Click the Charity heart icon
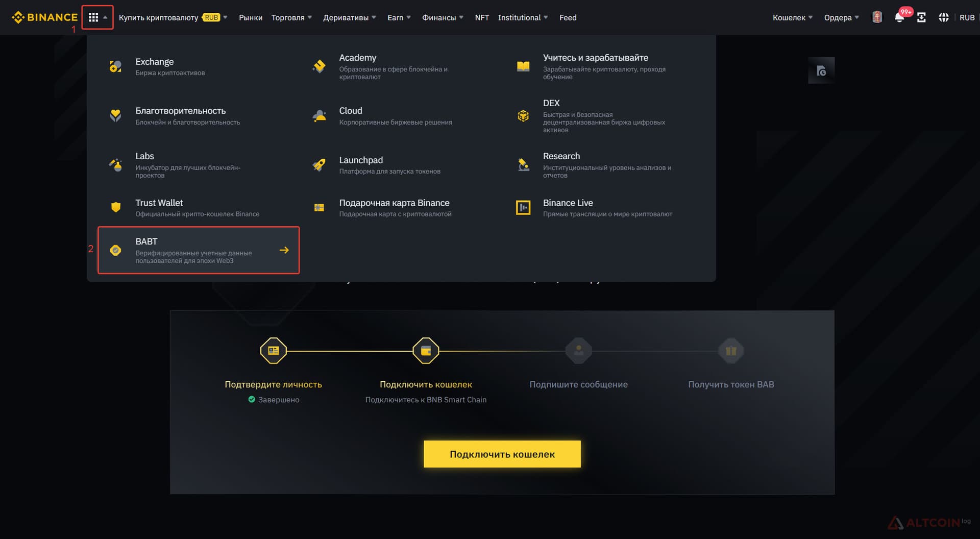The image size is (980, 539). point(116,116)
